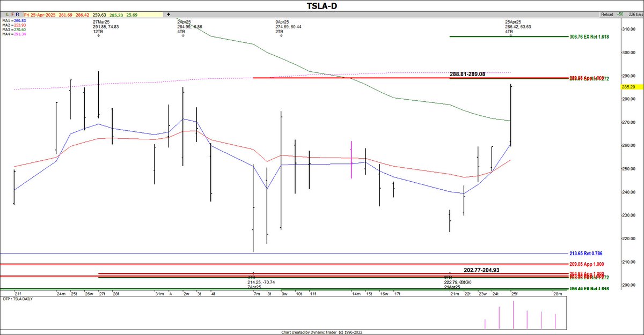This screenshot has height=335, width=644.
Task: Select the MA4 value 291.34
Action: point(20,34)
